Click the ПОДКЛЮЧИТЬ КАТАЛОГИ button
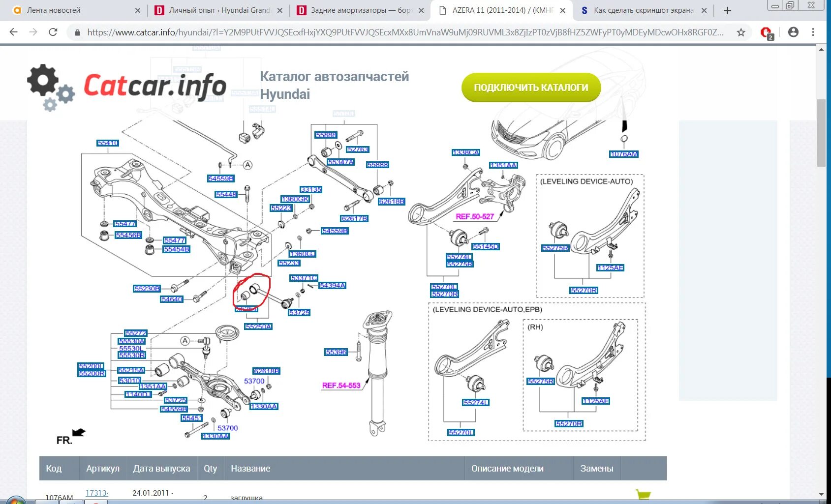Screen dimensions: 831x504 click(531, 88)
